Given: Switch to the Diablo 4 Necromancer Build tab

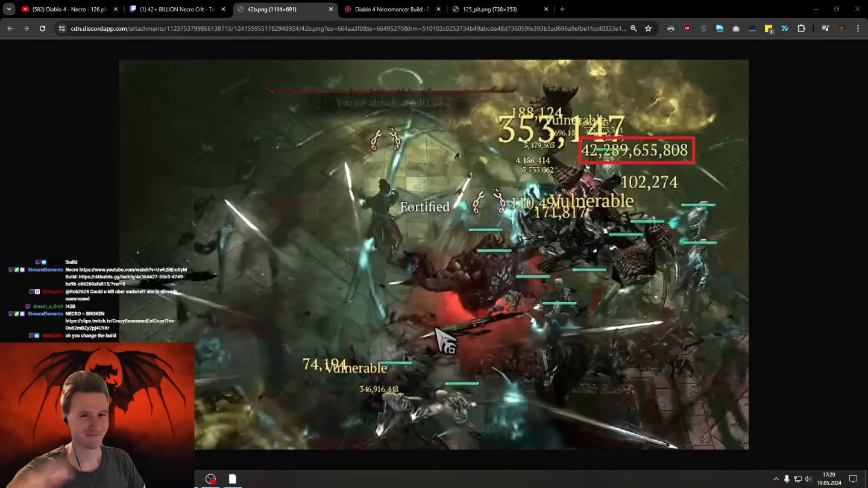Looking at the screenshot, I should (x=391, y=9).
